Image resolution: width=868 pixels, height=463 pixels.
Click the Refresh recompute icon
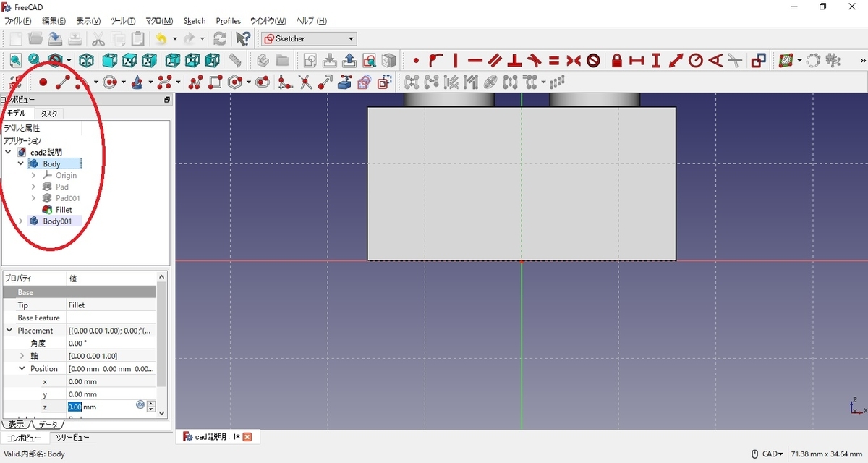[x=220, y=38]
